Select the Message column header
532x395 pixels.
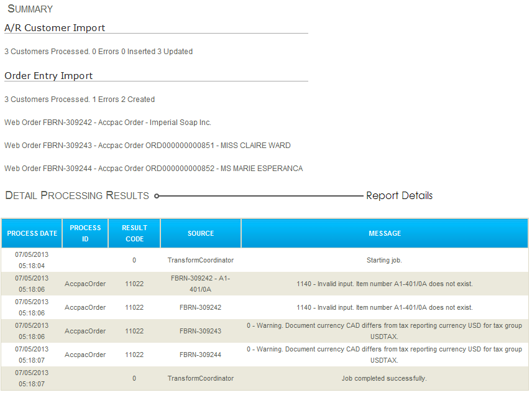pyautogui.click(x=385, y=233)
